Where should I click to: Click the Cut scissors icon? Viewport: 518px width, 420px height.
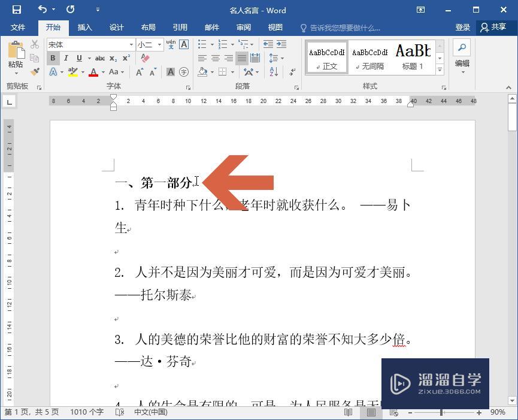coord(35,44)
